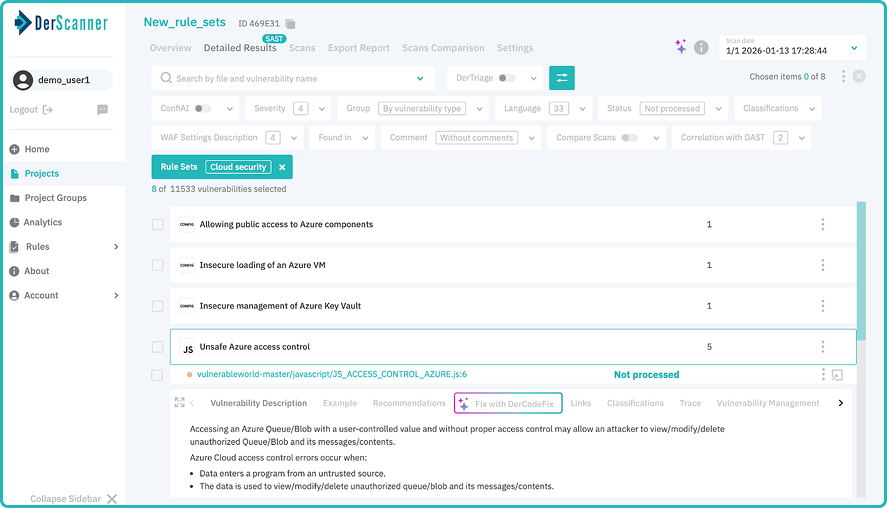Click the JS language icon on Unsafe Azure row

pos(187,348)
